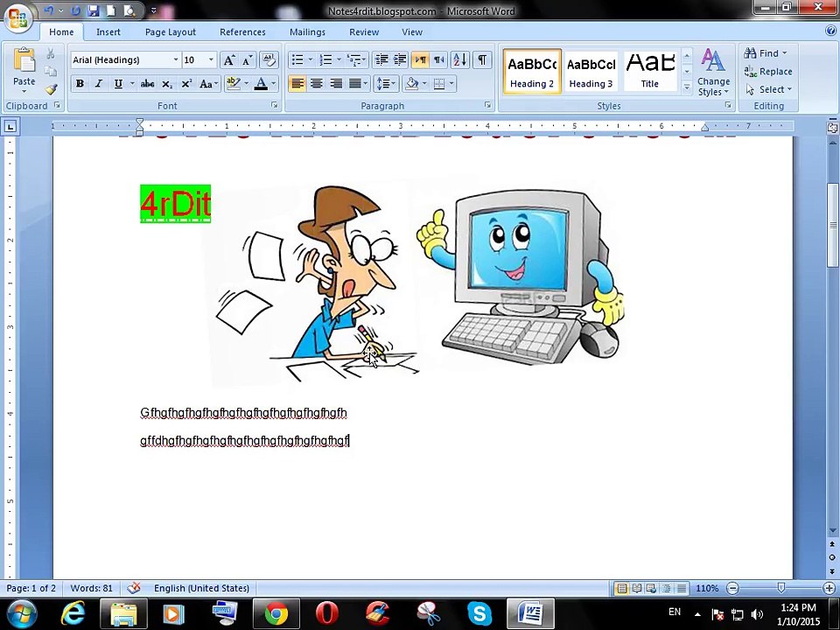The image size is (840, 630).
Task: Click the Subscript icon
Action: point(166,84)
